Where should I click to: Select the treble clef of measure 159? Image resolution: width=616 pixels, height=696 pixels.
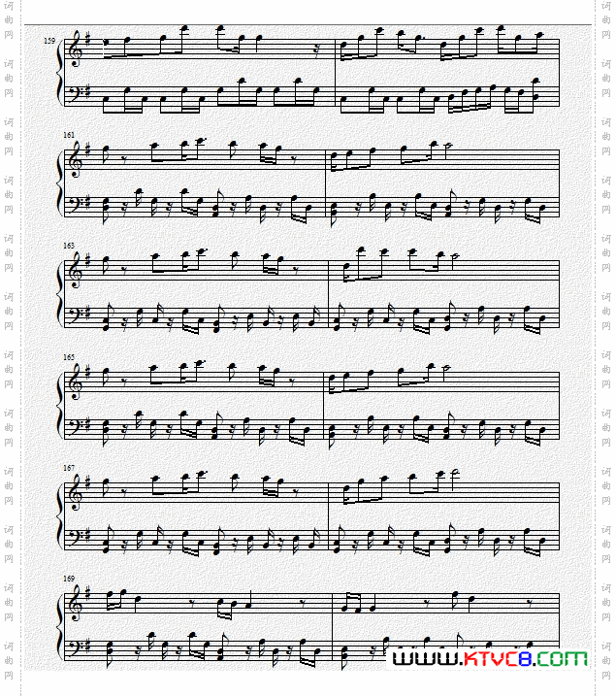[75, 49]
